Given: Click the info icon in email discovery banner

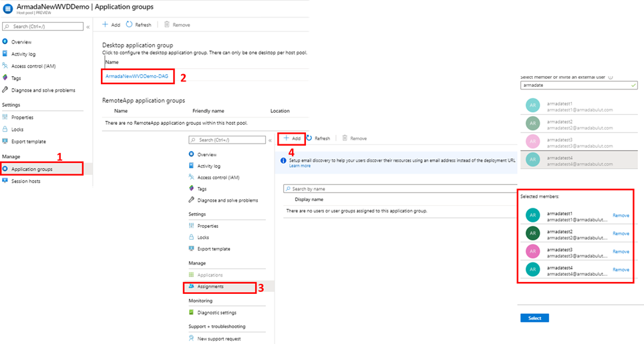Looking at the screenshot, I should click(283, 160).
